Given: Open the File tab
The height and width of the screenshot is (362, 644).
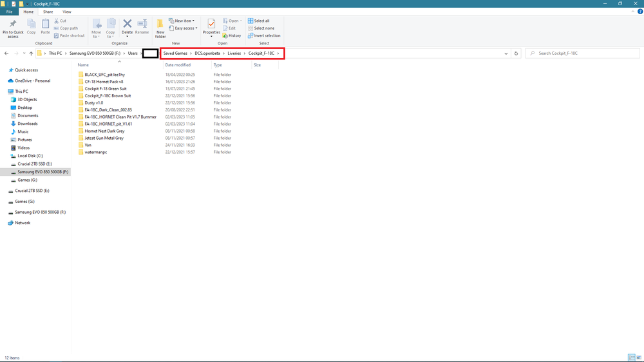Looking at the screenshot, I should (10, 12).
